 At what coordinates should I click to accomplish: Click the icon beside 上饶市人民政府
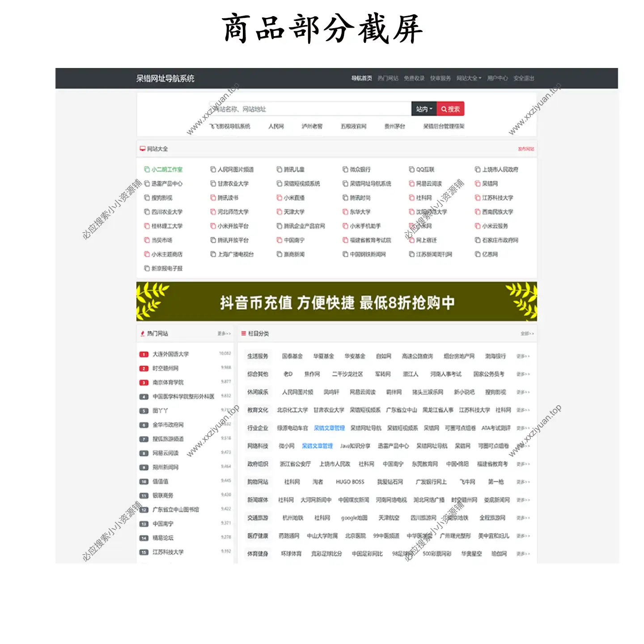point(477,169)
